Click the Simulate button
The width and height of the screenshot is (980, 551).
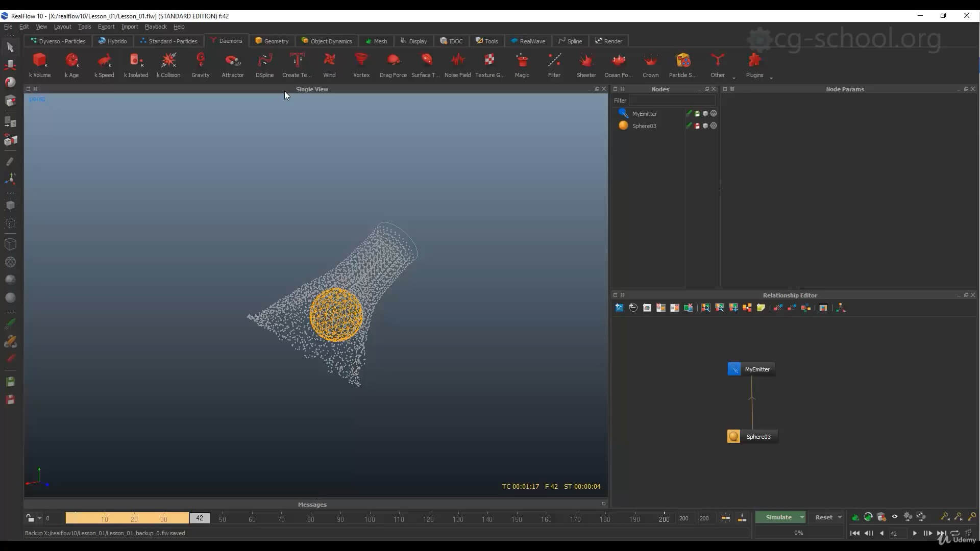pyautogui.click(x=778, y=517)
